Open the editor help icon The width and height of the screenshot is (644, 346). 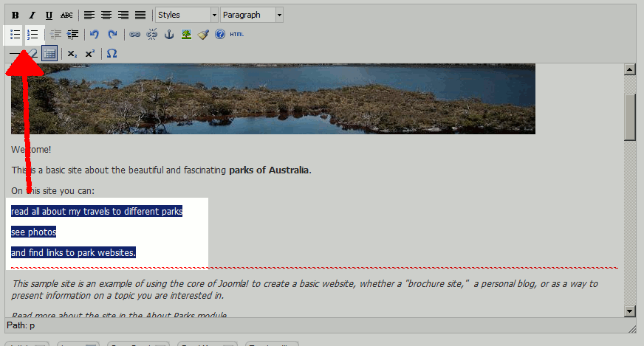pos(219,34)
